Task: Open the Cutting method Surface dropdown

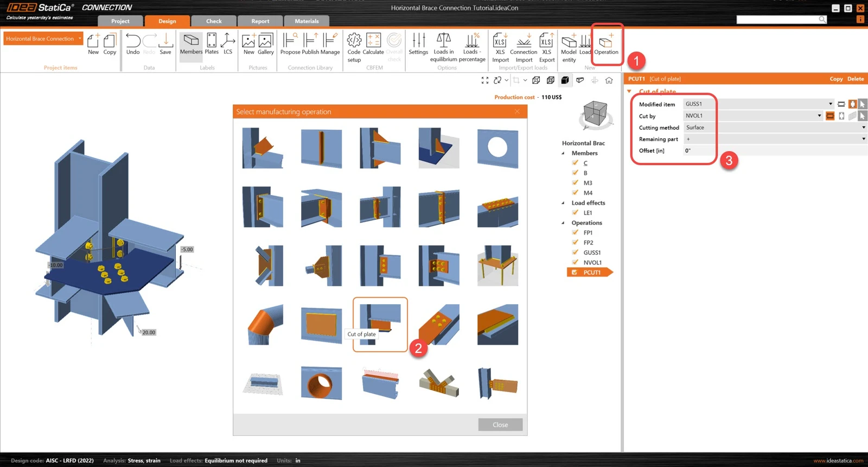Action: tap(864, 127)
